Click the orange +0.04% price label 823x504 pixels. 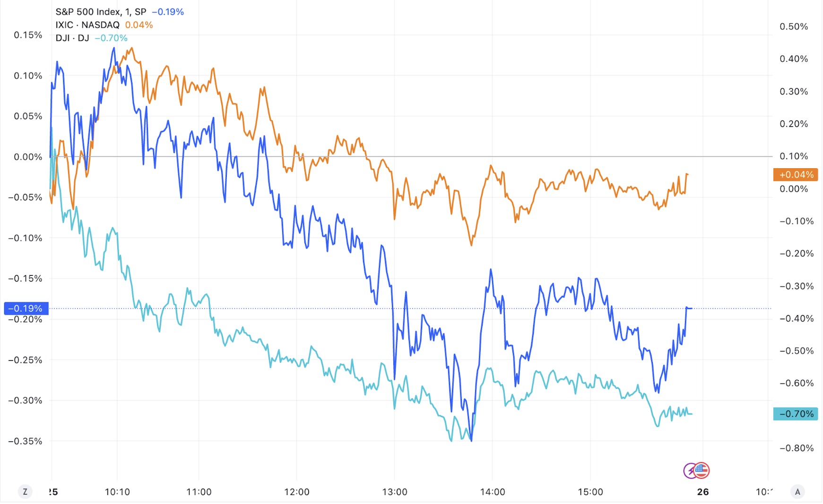pos(796,175)
